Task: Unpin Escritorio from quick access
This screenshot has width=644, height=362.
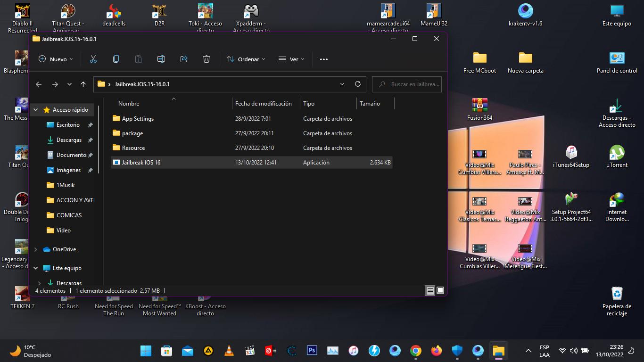Action: coord(90,125)
